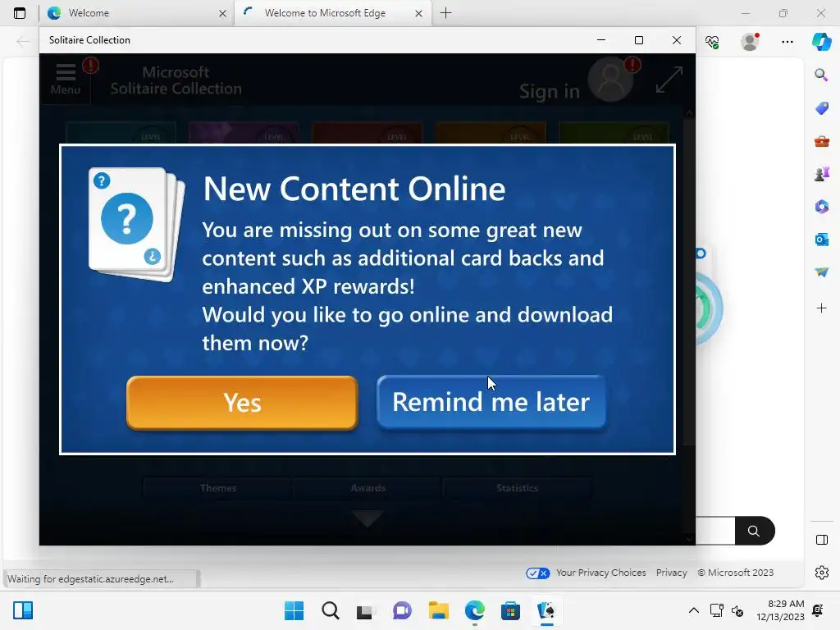840x630 pixels.
Task: Open Microsoft Store from taskbar
Action: tap(510, 610)
